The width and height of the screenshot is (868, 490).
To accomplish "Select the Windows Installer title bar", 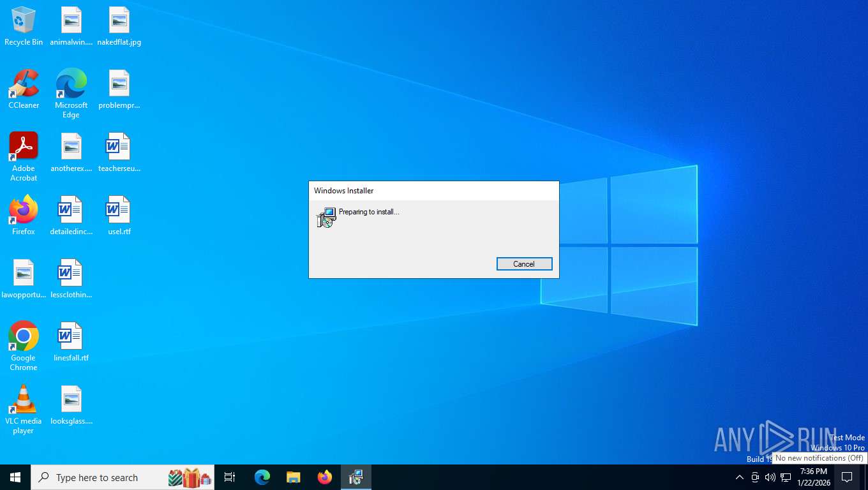I will 434,191.
